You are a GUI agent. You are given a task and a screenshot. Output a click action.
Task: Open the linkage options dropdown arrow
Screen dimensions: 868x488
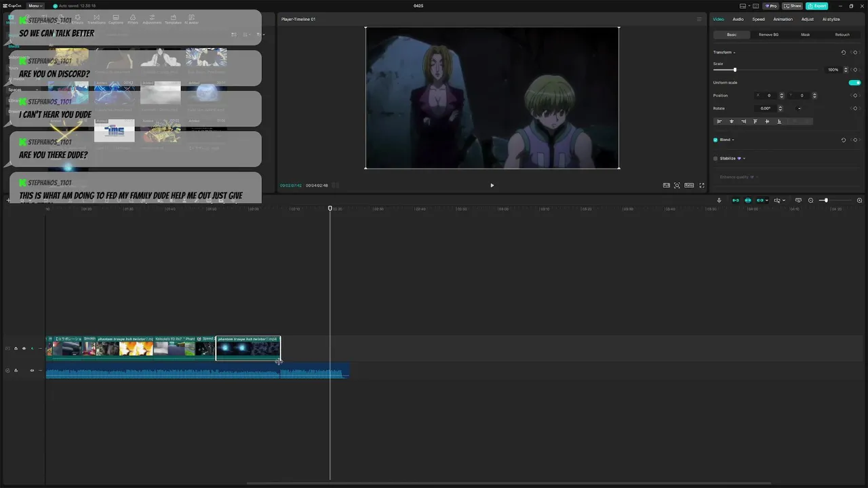click(x=767, y=201)
